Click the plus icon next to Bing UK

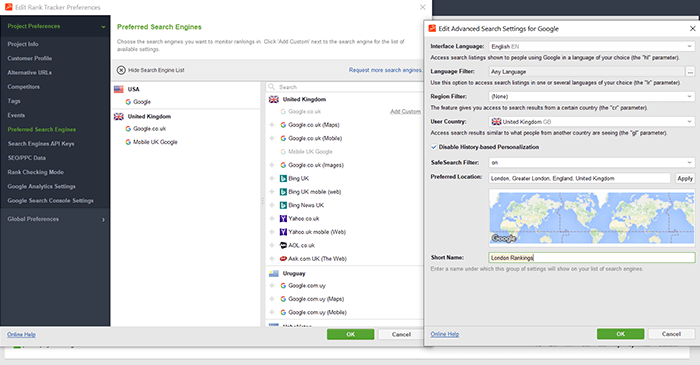point(272,178)
